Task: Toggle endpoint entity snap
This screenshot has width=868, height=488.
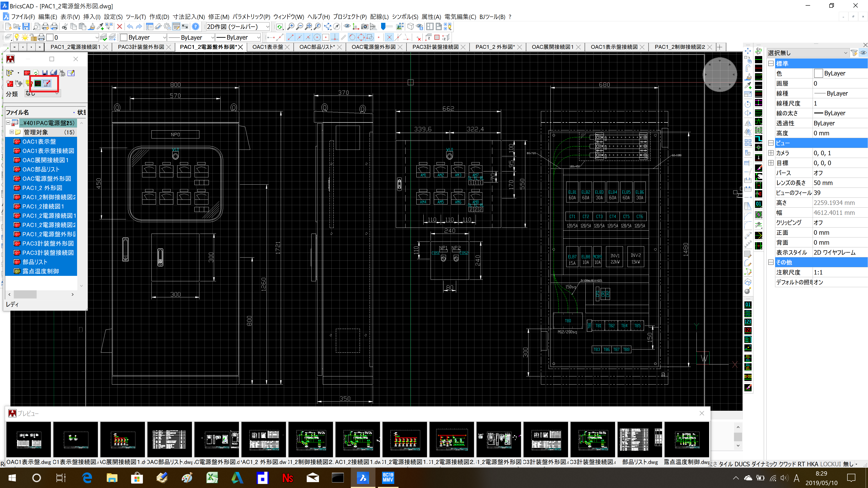Action: pos(291,37)
